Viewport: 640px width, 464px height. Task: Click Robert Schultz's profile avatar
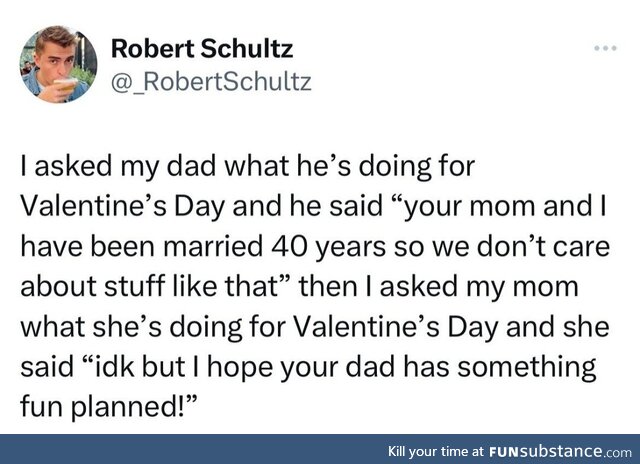[58, 63]
